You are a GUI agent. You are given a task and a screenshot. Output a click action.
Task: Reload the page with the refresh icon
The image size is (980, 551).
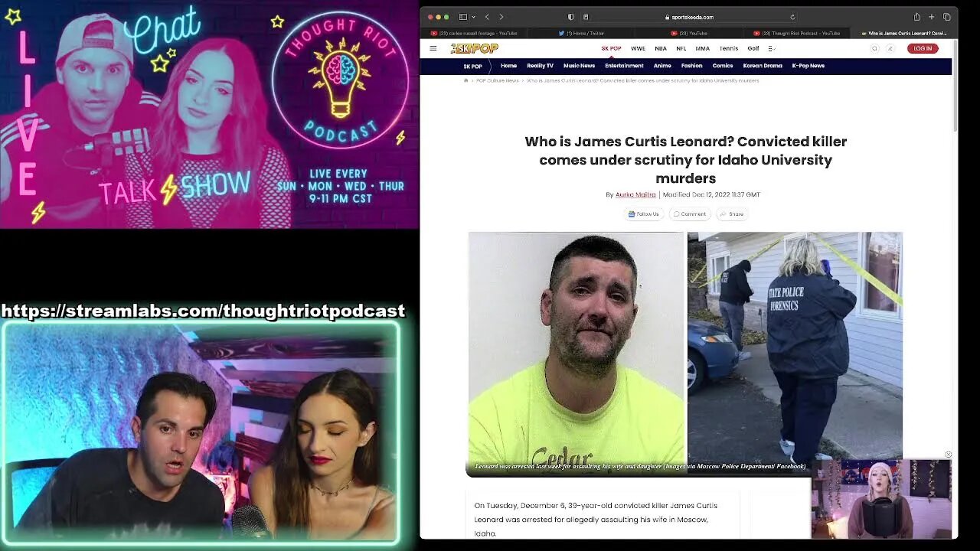[x=792, y=17]
